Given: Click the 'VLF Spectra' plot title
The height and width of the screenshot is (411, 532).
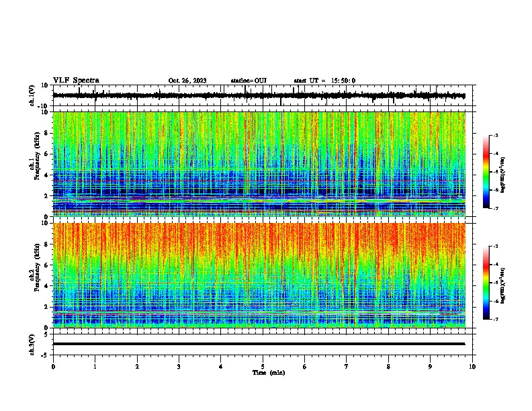Looking at the screenshot, I should pyautogui.click(x=76, y=81).
